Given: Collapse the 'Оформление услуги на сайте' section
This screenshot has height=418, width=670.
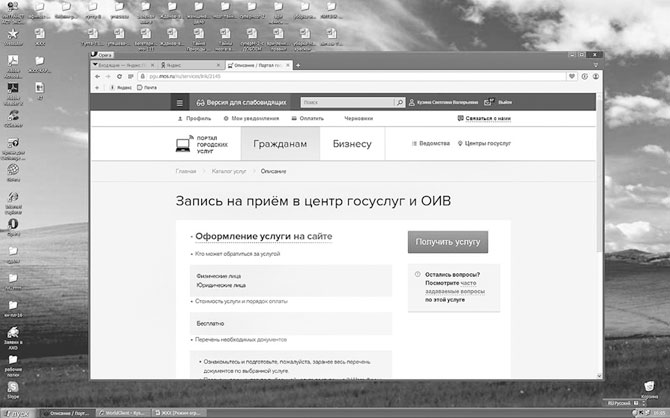Looking at the screenshot, I should point(262,236).
